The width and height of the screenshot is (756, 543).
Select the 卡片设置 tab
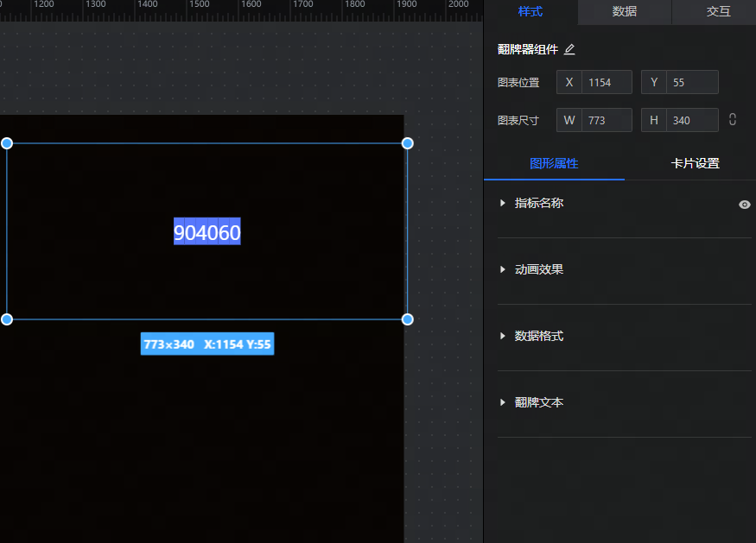pyautogui.click(x=695, y=163)
